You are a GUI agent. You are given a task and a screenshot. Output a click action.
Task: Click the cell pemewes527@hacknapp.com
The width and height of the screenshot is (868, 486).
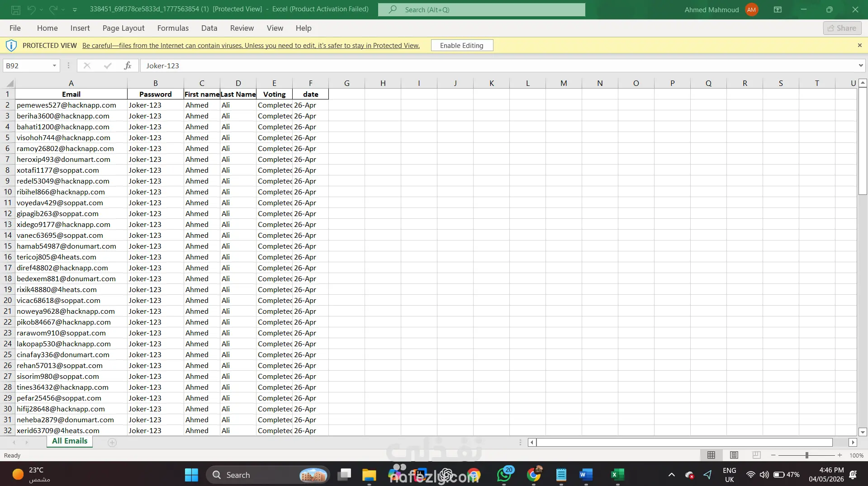tap(71, 105)
